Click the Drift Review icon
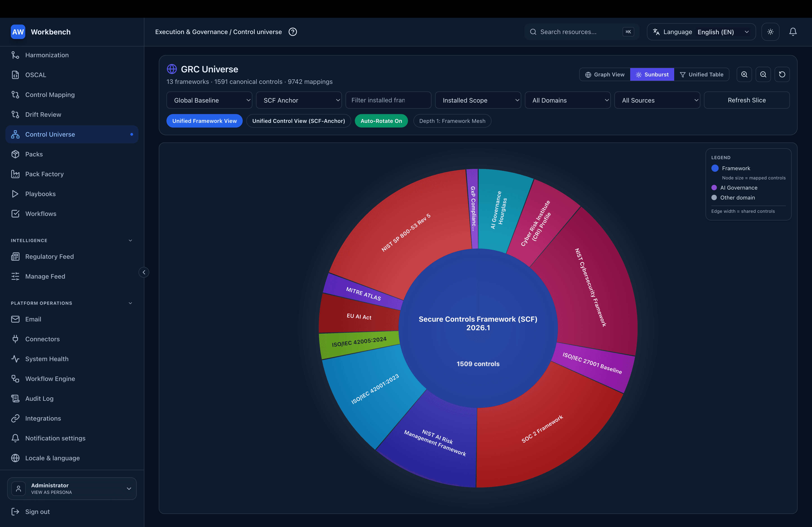Image resolution: width=812 pixels, height=527 pixels. (x=15, y=115)
